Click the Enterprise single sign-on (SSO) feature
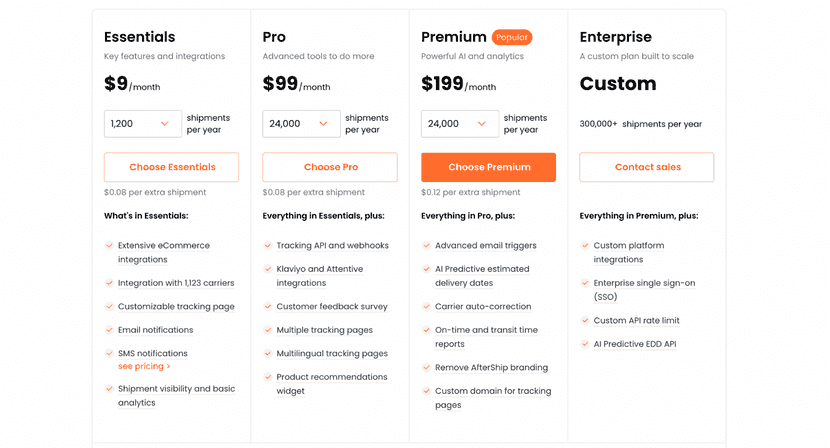 point(644,290)
